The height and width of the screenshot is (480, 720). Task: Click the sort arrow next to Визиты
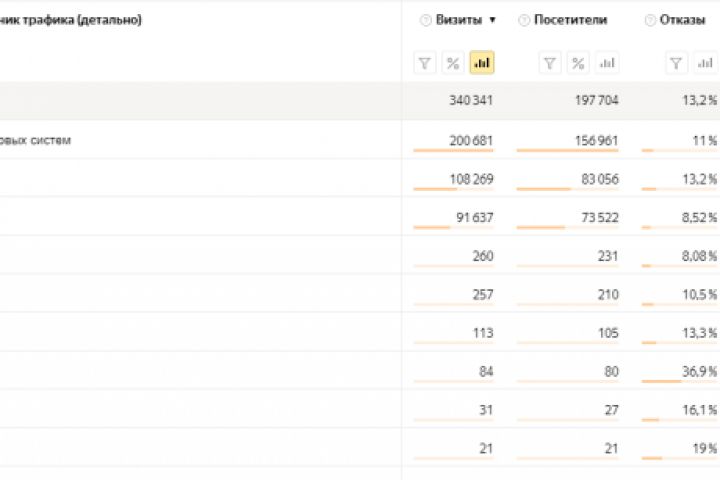pyautogui.click(x=492, y=20)
